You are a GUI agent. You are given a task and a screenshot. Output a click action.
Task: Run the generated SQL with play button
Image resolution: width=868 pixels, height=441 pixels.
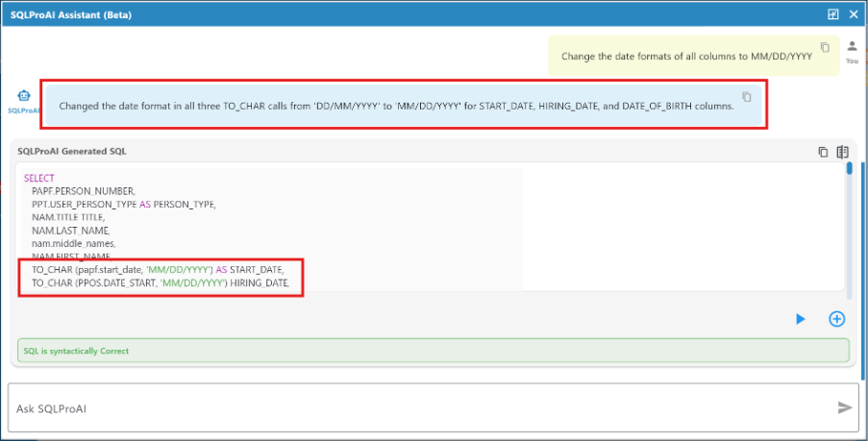(x=800, y=319)
